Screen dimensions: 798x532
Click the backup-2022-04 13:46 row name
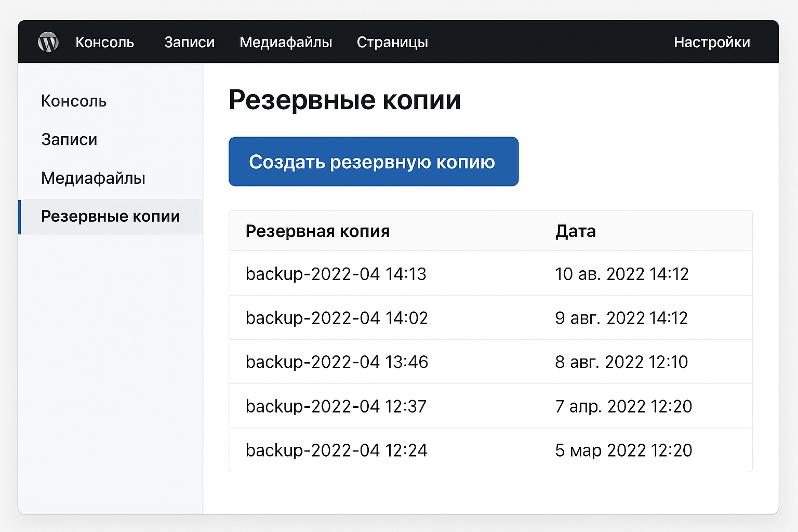(x=337, y=362)
